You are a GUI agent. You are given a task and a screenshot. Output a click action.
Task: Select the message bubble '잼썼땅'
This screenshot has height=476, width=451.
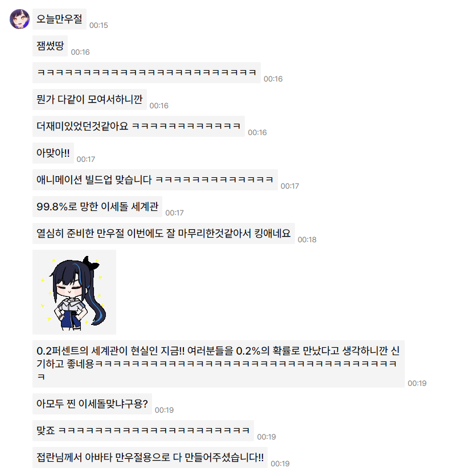click(x=50, y=46)
